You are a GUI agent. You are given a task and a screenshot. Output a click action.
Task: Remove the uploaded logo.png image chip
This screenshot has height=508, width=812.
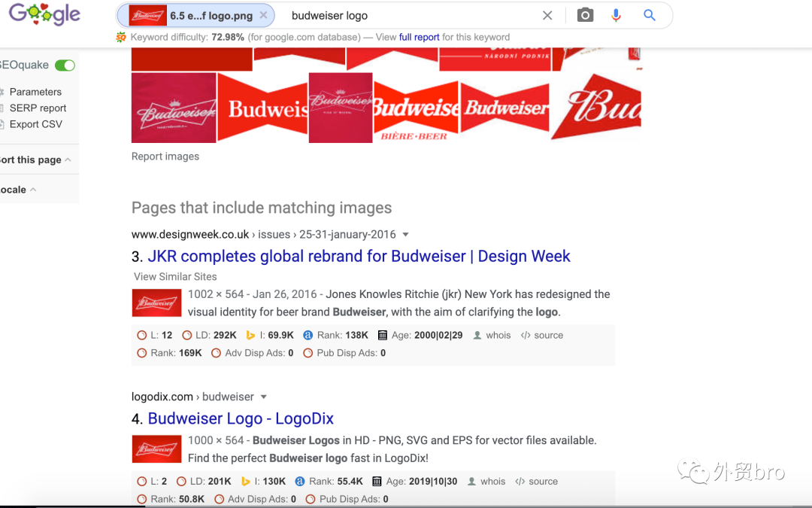[x=263, y=16]
